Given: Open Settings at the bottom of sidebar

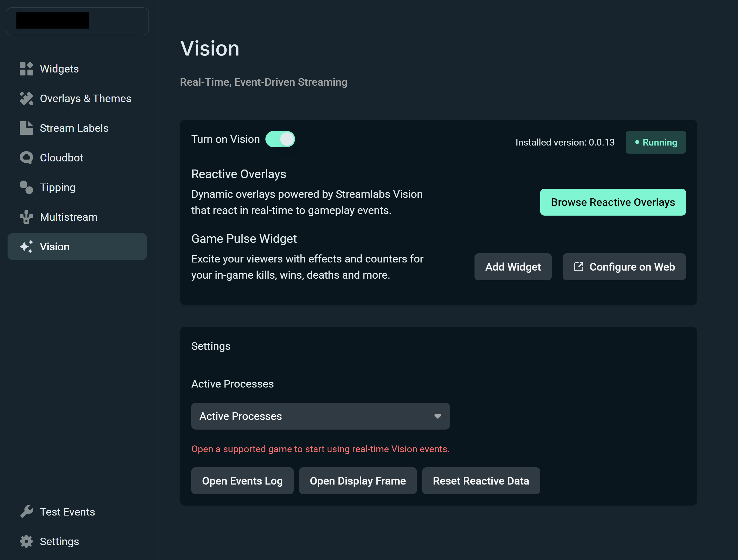Looking at the screenshot, I should (77, 541).
